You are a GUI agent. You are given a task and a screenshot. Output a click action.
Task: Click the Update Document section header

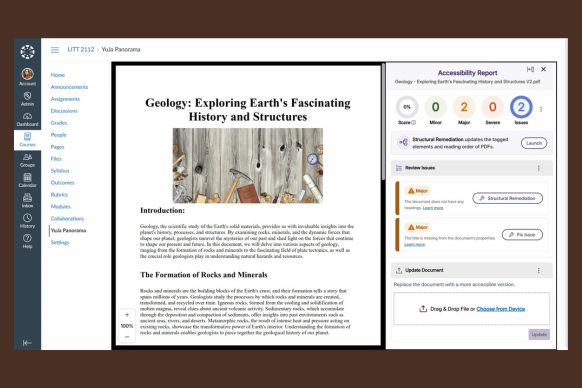(x=472, y=270)
